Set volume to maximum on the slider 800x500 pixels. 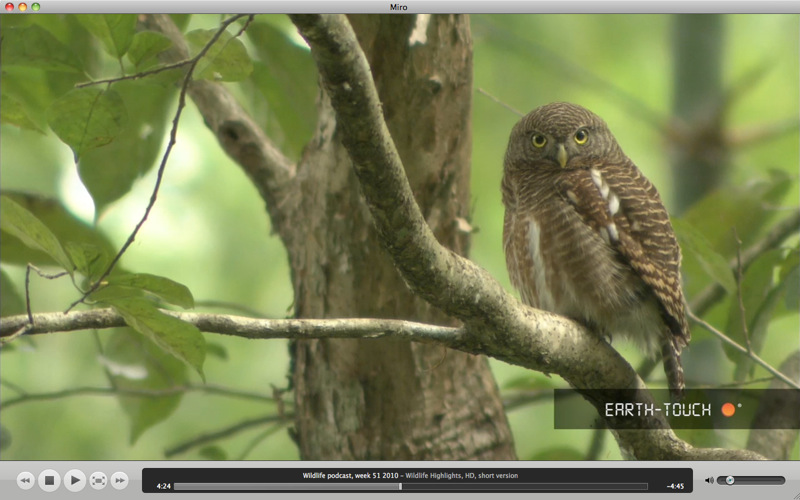click(x=783, y=480)
